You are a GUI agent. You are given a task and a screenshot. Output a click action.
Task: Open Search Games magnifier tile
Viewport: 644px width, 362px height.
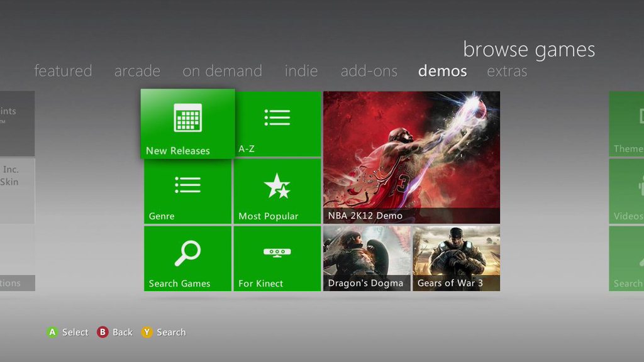coord(187,258)
